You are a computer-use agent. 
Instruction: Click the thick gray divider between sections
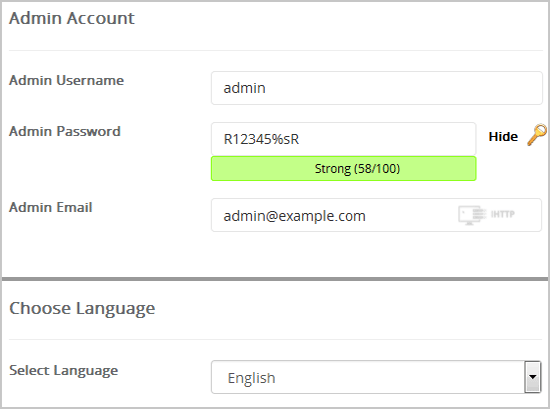click(275, 279)
